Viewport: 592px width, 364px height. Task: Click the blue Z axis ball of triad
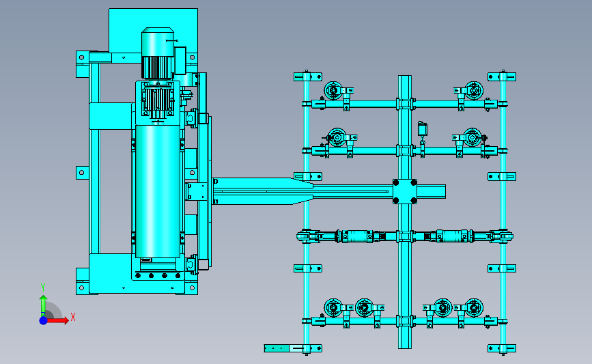[44, 320]
